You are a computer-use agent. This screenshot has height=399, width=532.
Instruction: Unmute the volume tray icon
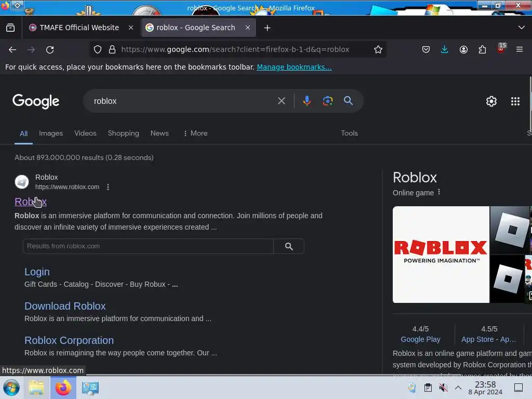pos(443,388)
